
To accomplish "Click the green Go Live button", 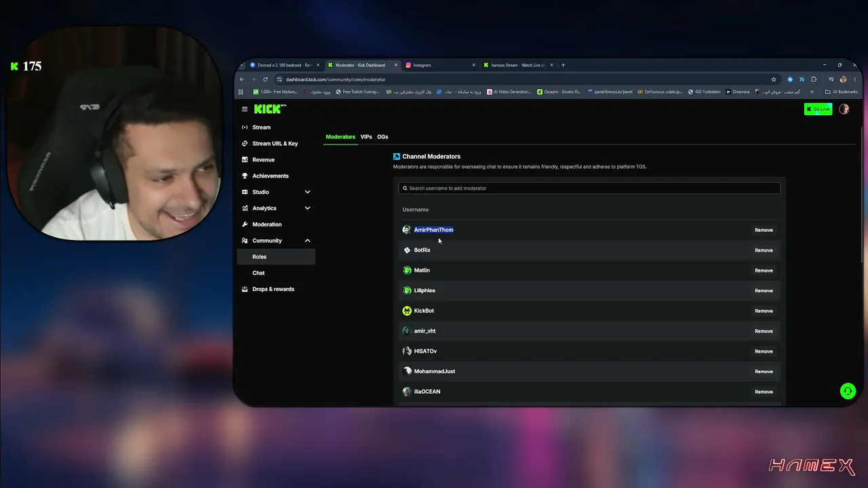I will [818, 109].
